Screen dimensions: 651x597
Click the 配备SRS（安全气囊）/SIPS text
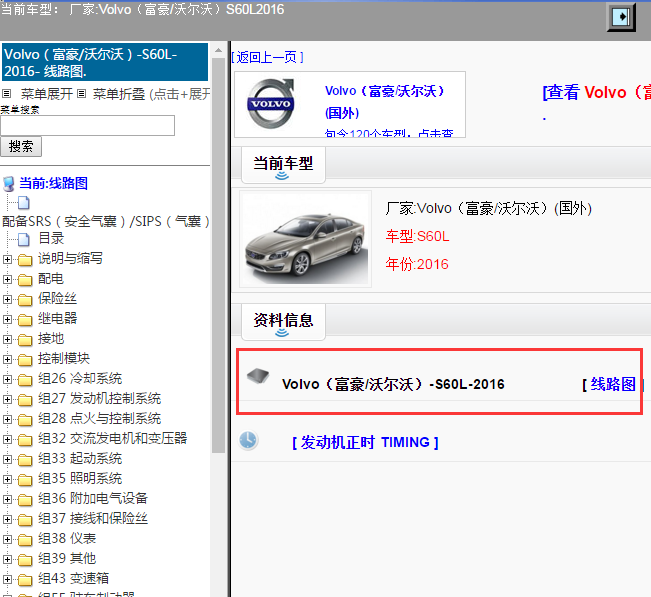point(105,221)
